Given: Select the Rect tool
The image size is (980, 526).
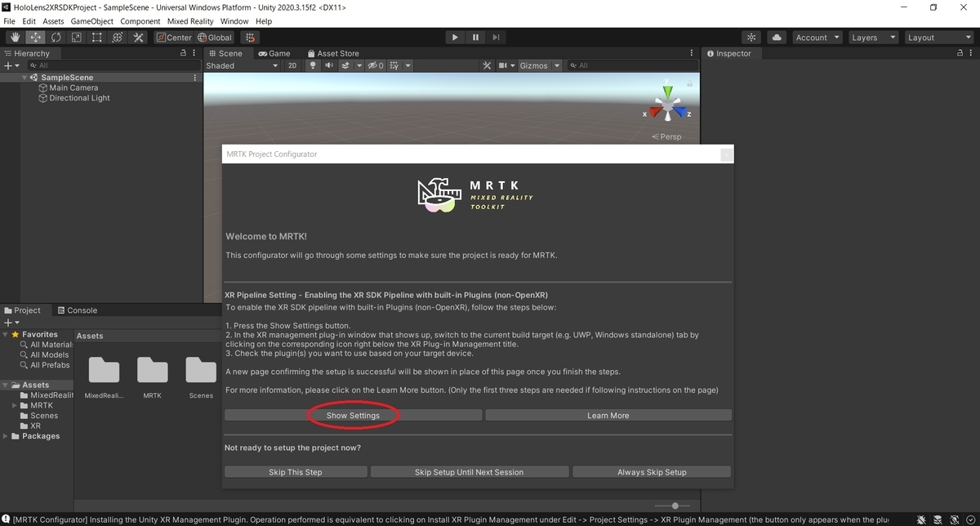Looking at the screenshot, I should click(x=97, y=37).
